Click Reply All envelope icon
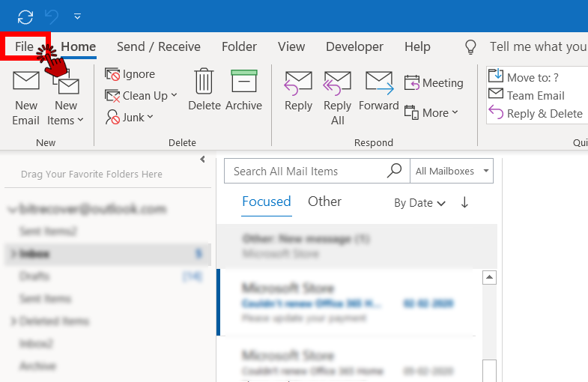This screenshot has height=382, width=588. (337, 82)
